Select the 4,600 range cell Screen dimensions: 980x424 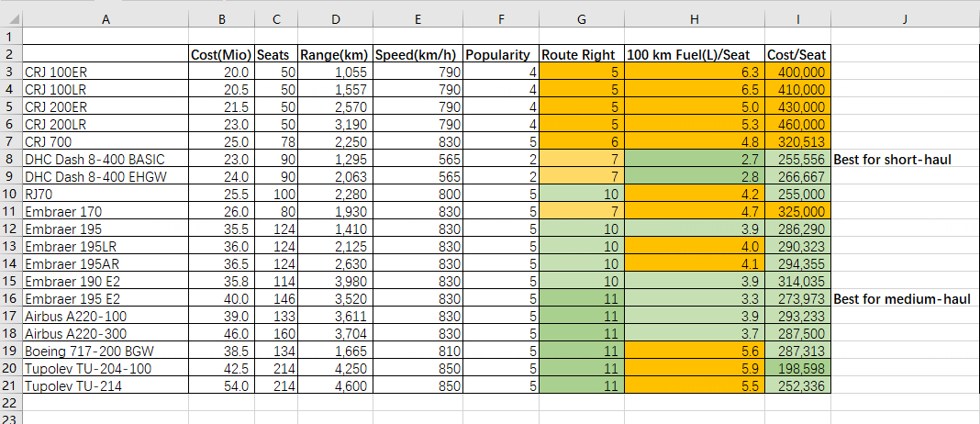coord(336,386)
